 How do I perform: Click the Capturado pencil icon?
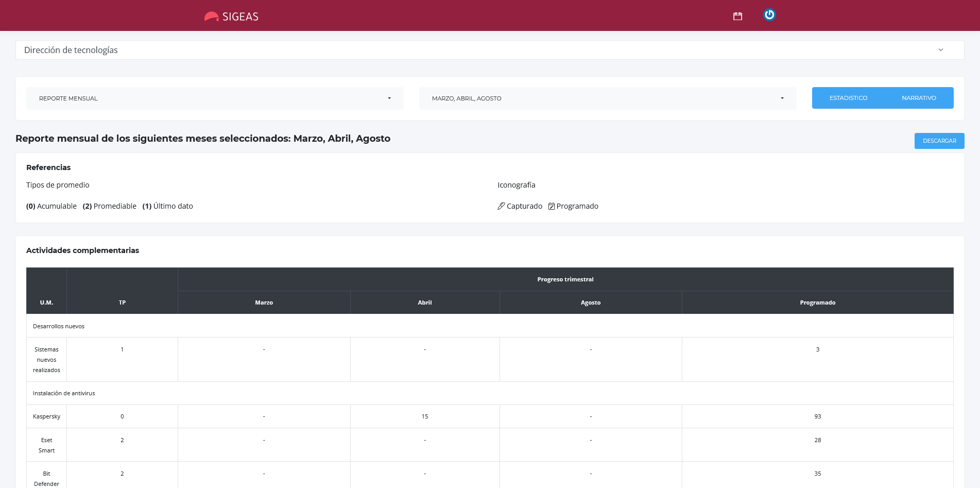501,206
